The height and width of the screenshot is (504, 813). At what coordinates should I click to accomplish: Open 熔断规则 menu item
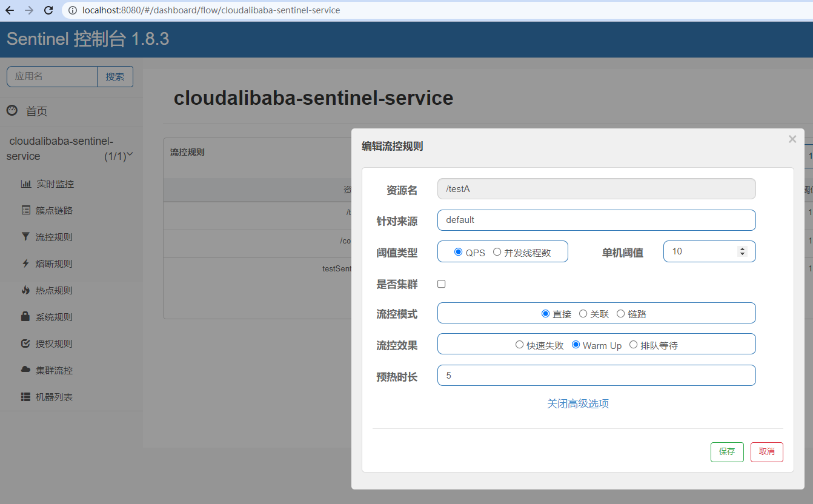point(54,264)
